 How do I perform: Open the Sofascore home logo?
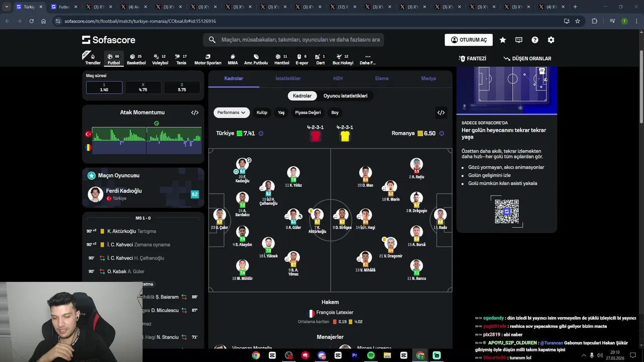(109, 40)
